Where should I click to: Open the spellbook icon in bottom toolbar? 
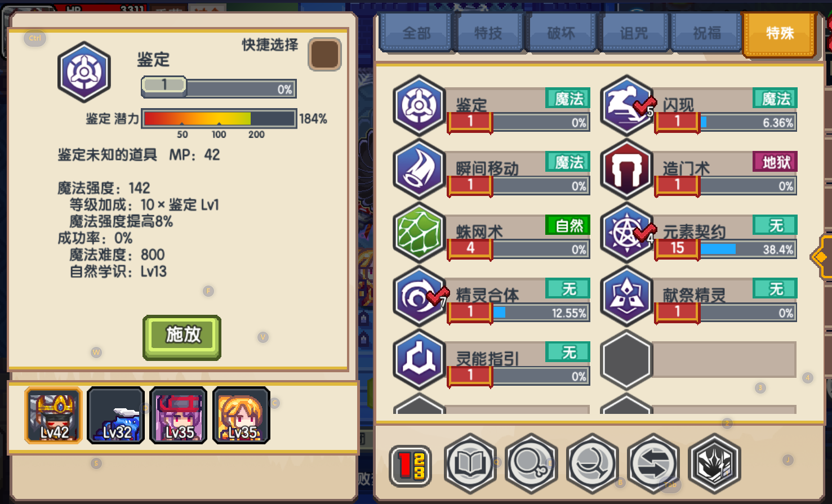click(470, 464)
